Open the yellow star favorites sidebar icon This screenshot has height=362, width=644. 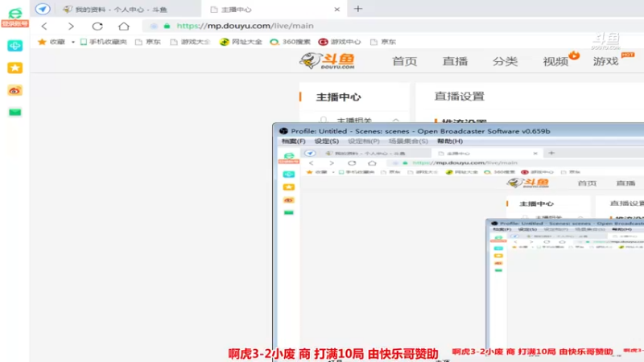pyautogui.click(x=14, y=68)
